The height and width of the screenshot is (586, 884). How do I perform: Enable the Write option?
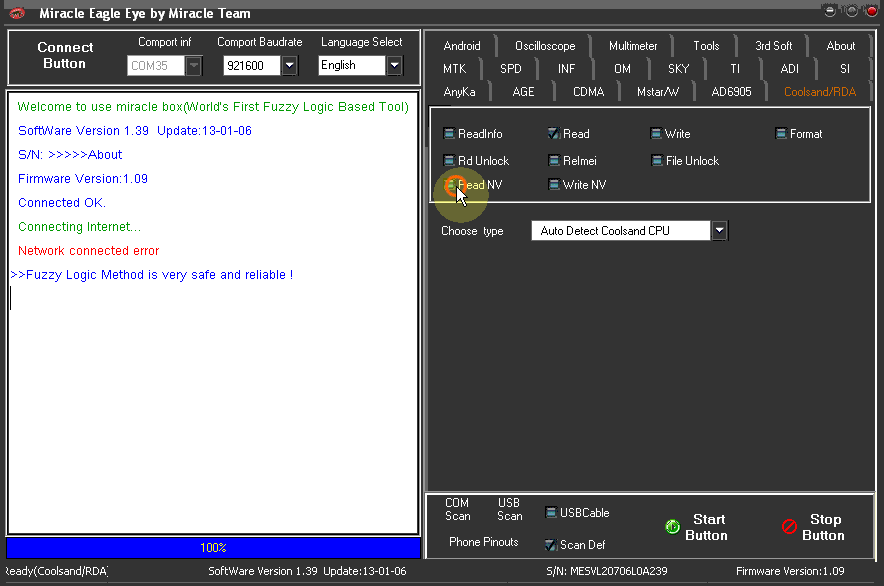pyautogui.click(x=656, y=134)
